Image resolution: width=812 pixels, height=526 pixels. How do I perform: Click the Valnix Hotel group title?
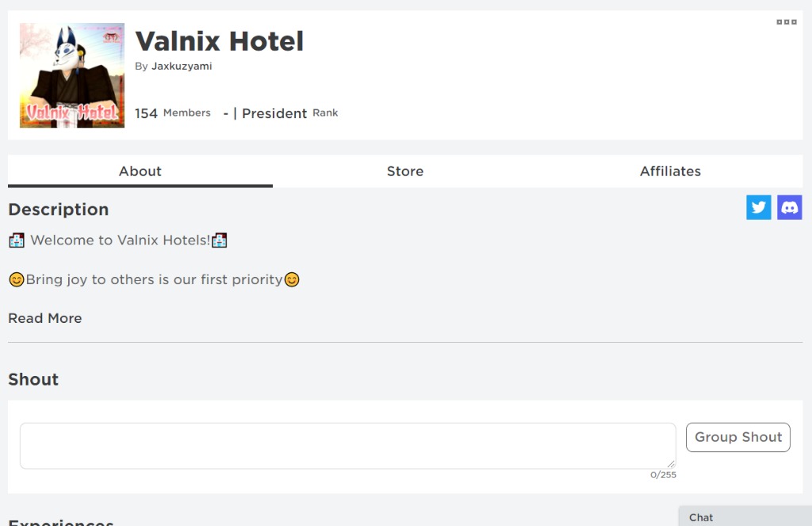click(219, 40)
